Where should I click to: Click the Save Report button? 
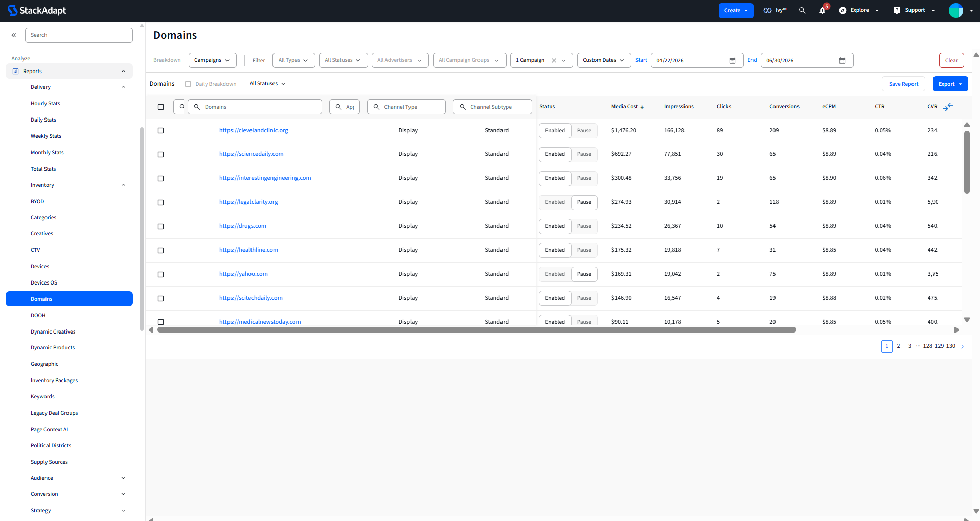pyautogui.click(x=903, y=84)
